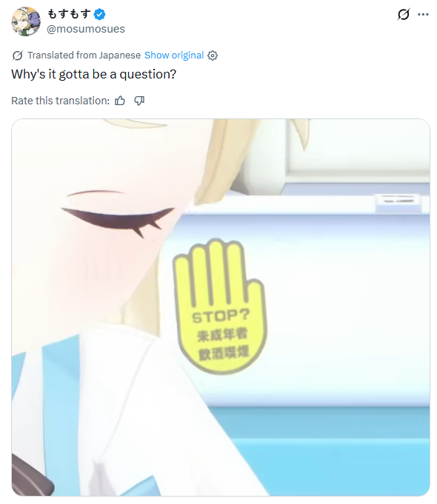The height and width of the screenshot is (504, 437).
Task: Open the mosumosues profile avatar
Action: [x=26, y=21]
